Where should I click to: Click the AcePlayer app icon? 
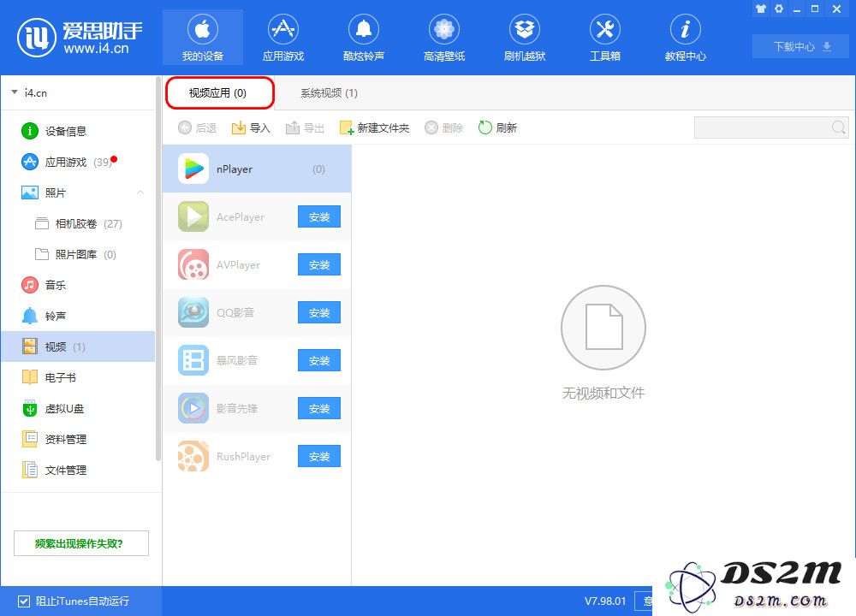coord(193,216)
